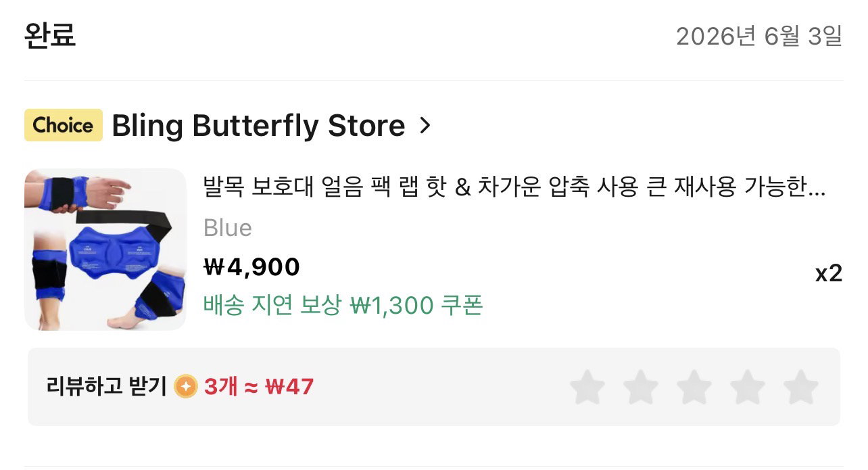Screen dimensions: 868x470
Task: Click the order date 2026년 6월 3일
Action: click(759, 36)
